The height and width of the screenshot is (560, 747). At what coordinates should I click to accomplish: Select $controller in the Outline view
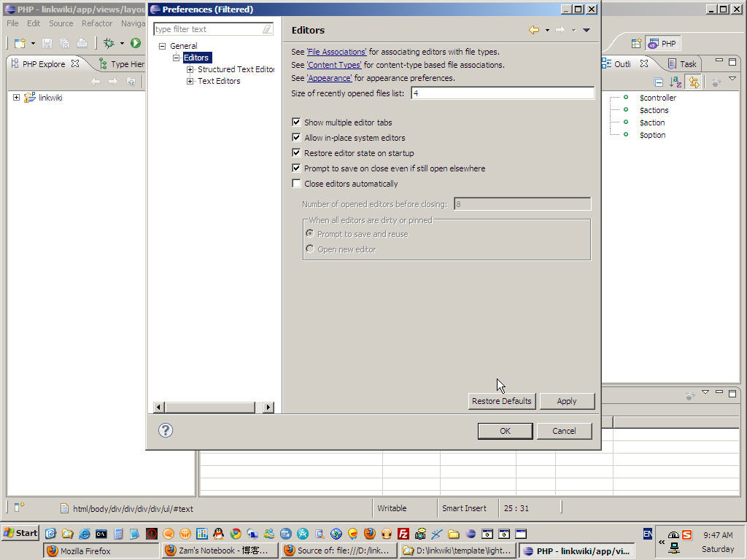pyautogui.click(x=658, y=98)
